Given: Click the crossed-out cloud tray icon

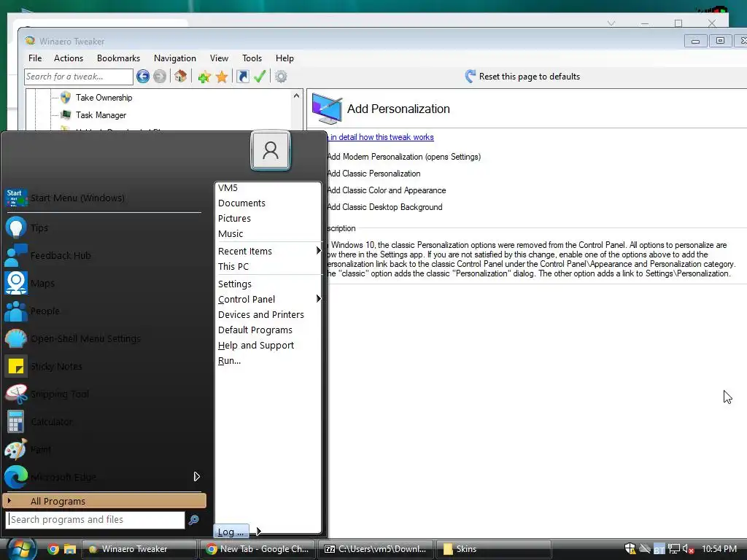Looking at the screenshot, I should point(645,549).
